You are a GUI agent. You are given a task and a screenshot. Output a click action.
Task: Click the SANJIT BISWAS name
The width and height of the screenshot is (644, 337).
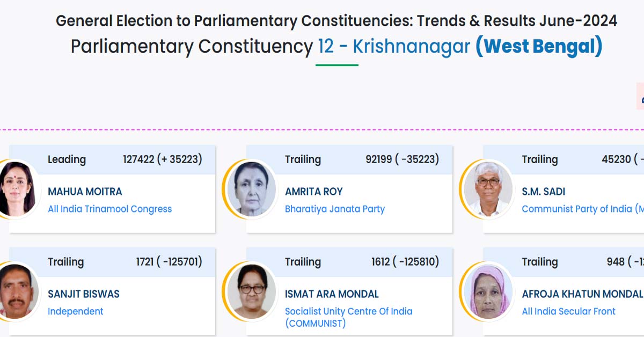click(x=84, y=294)
